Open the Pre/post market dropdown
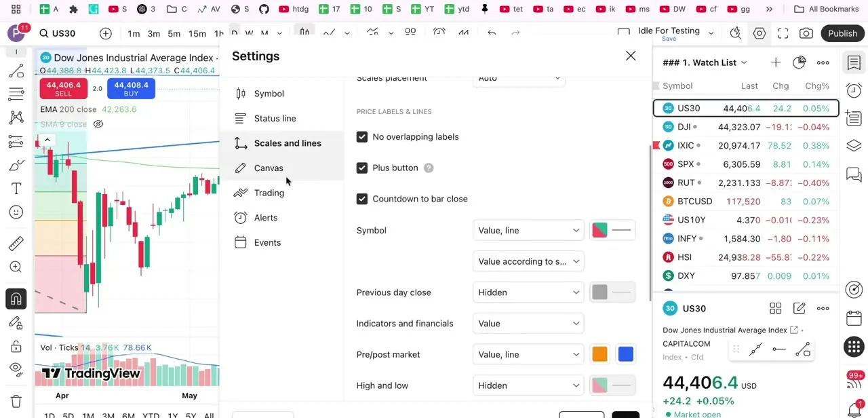Screen dimensions: 868x418 (x=528, y=354)
